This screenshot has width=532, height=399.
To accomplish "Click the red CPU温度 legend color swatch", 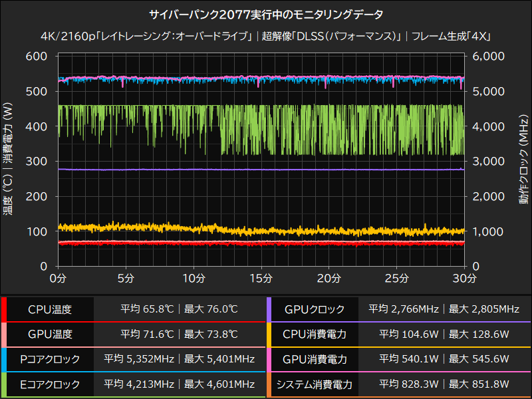I will (3, 309).
